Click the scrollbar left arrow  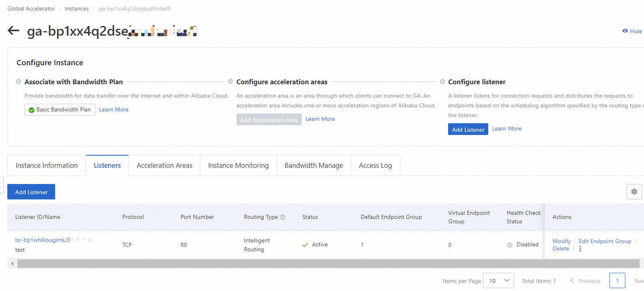[12, 264]
